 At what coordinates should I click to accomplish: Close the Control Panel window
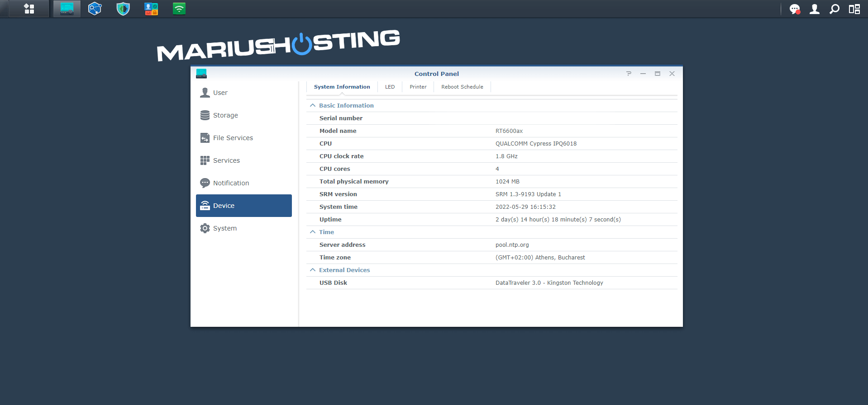coord(672,74)
